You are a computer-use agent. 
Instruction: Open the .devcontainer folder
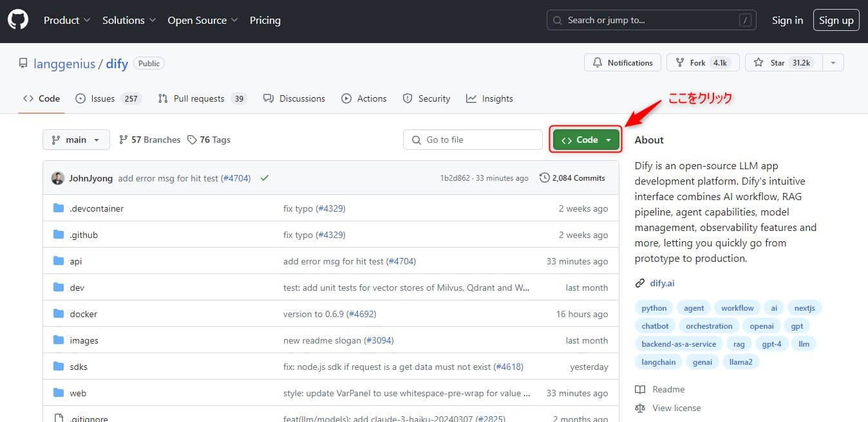point(97,209)
